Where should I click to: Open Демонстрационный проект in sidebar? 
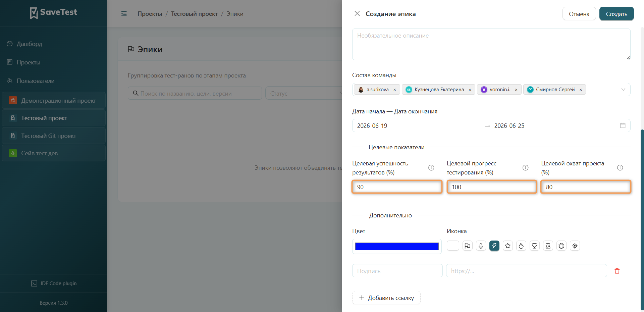click(x=54, y=101)
